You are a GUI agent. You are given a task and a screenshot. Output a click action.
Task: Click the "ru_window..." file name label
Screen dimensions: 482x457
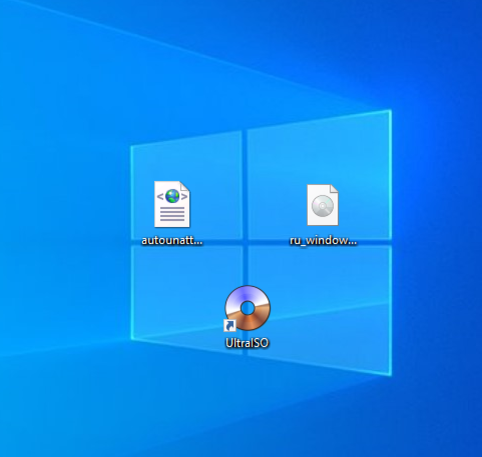click(x=323, y=240)
